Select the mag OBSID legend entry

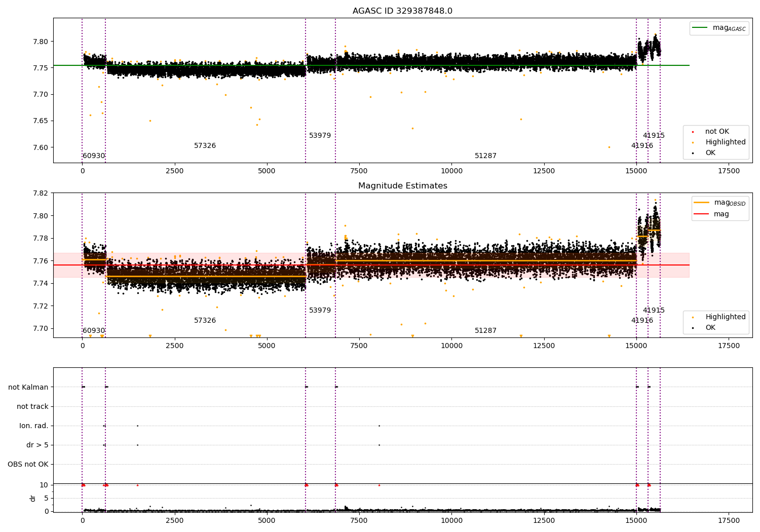720,203
